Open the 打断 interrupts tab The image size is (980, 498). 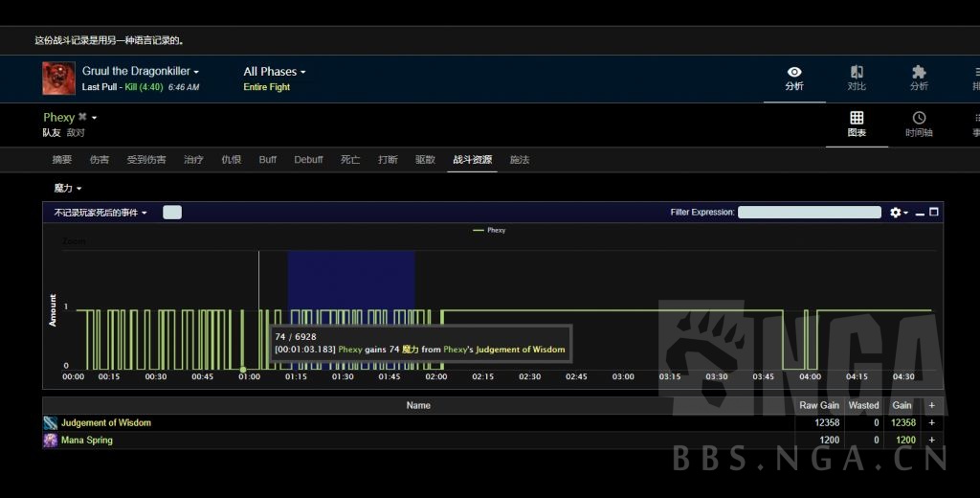point(388,160)
